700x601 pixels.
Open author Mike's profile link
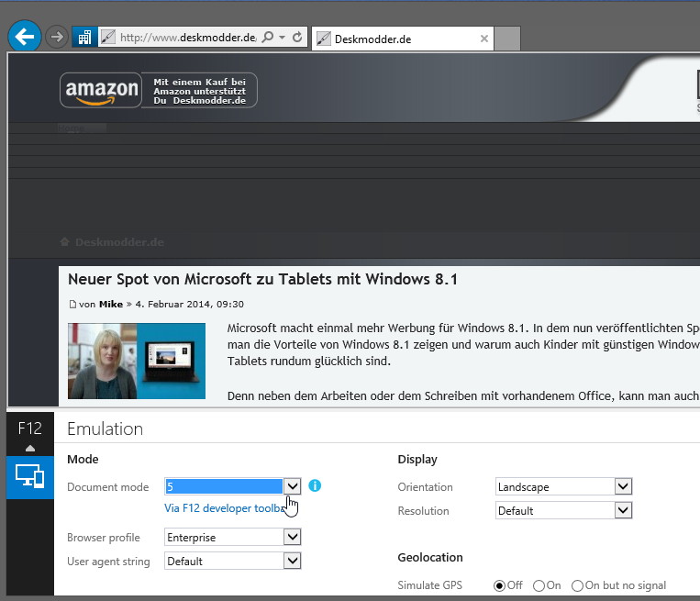(111, 304)
